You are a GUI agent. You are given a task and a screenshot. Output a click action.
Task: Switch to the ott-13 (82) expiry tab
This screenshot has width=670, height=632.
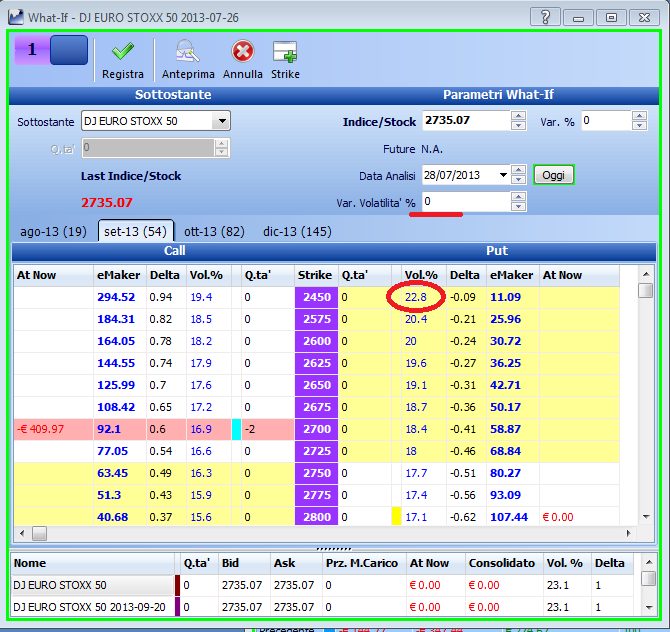pyautogui.click(x=214, y=232)
